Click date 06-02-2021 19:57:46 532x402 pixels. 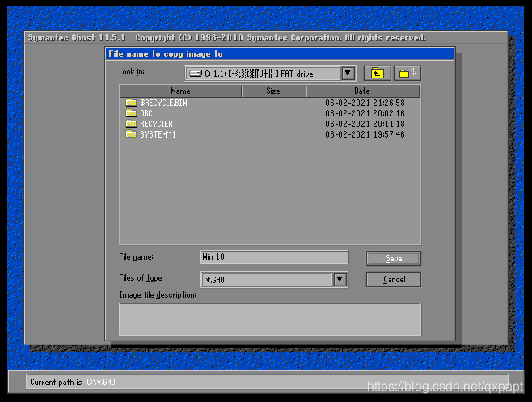[365, 134]
